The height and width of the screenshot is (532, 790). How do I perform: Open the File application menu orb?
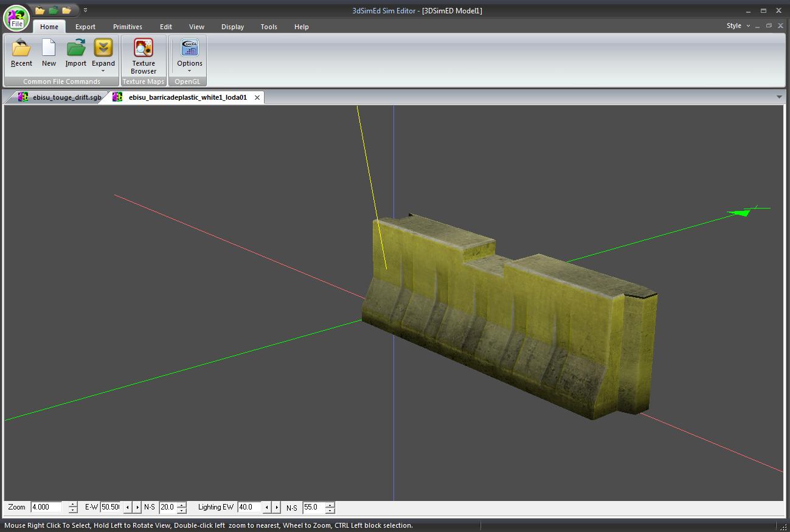(16, 18)
